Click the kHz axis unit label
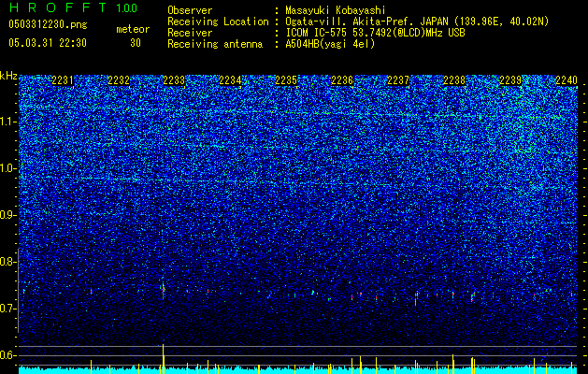The width and height of the screenshot is (588, 374). coord(8,76)
